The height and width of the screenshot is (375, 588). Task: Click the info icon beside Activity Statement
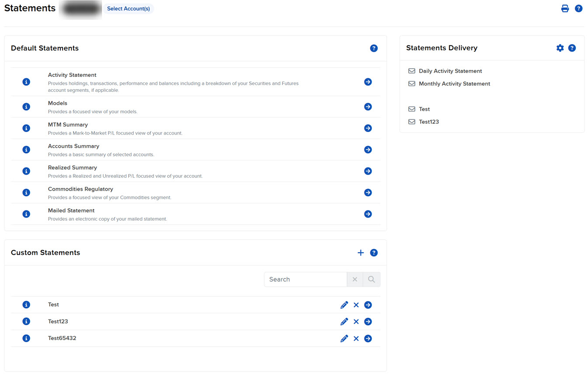pos(26,82)
